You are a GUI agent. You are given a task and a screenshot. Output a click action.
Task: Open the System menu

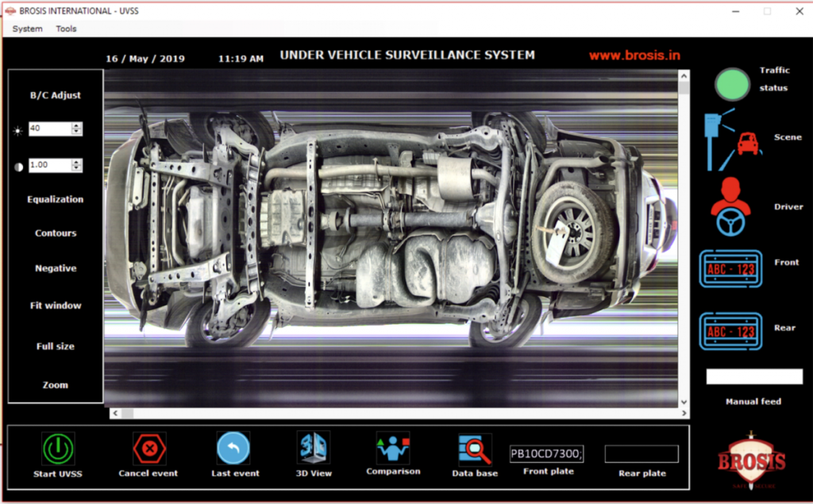(26, 29)
